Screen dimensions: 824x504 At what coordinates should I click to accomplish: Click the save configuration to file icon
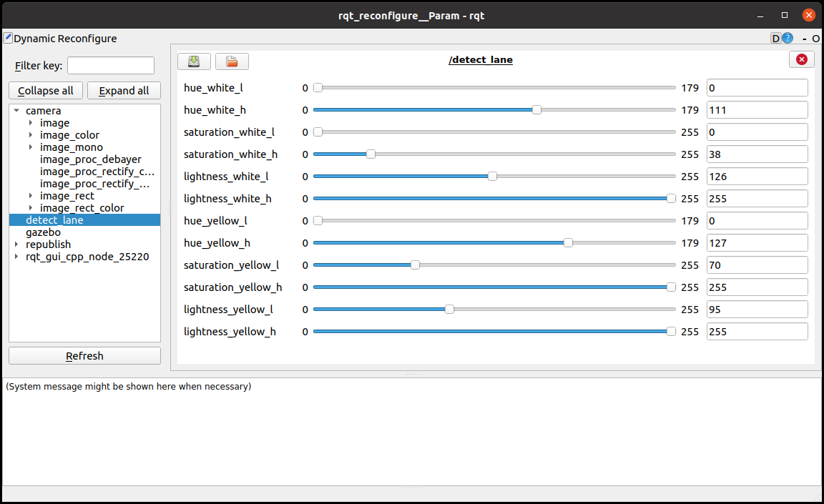tap(194, 61)
